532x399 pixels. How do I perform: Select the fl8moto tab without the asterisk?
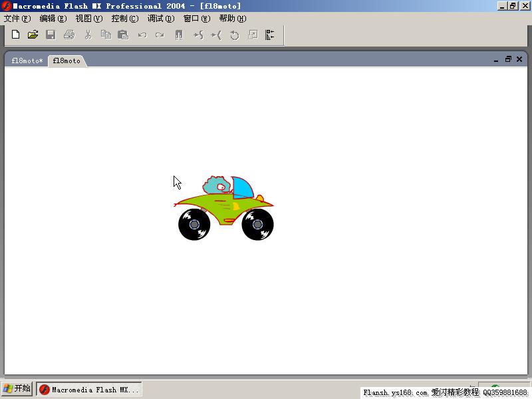pyautogui.click(x=67, y=61)
